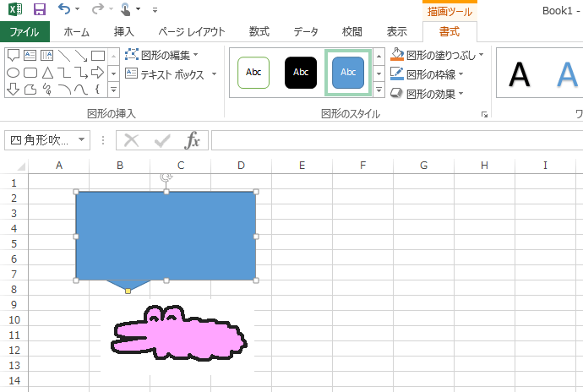Select the arrow line shape
This screenshot has height=392, width=583.
pos(80,56)
